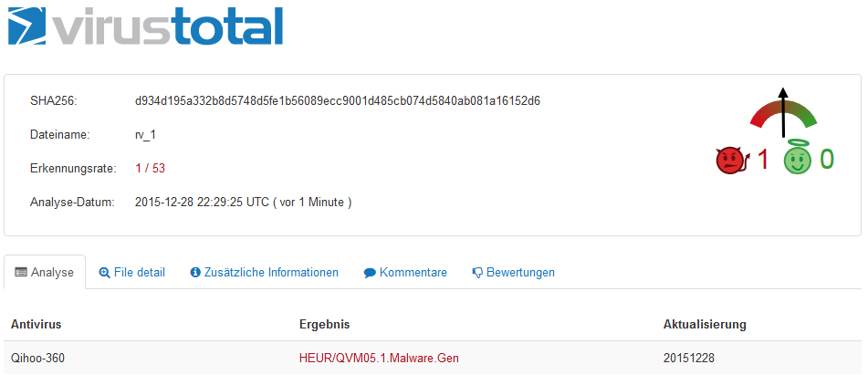
Task: Click the green angel harmless vote icon
Action: point(797,160)
